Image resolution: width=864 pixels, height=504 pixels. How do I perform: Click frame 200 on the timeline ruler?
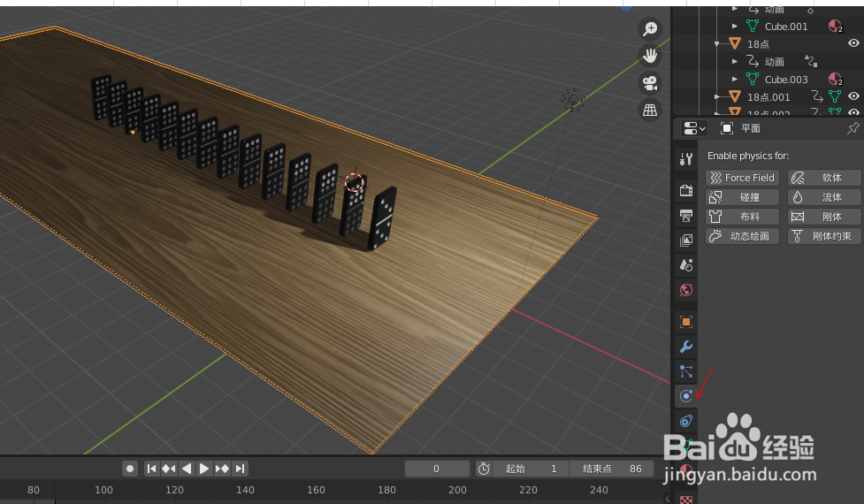tap(457, 490)
